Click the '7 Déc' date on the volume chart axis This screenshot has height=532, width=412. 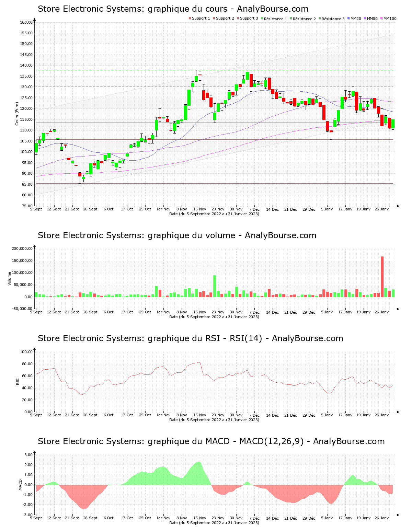(x=254, y=312)
